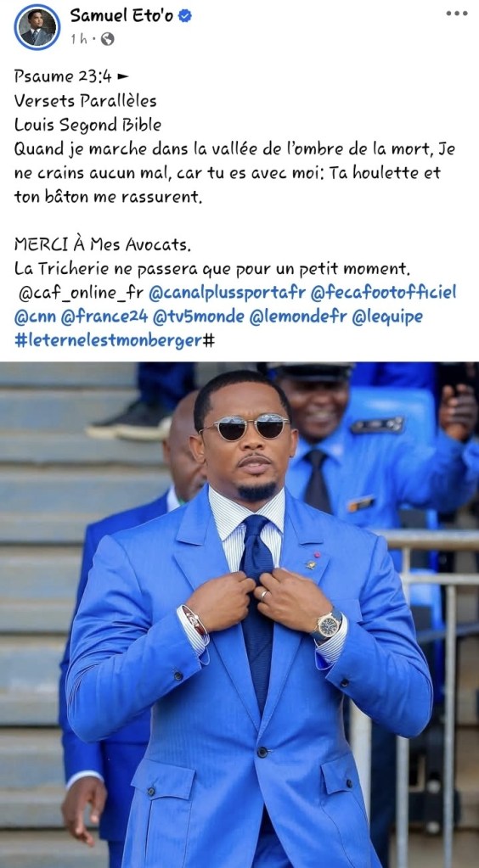Click the Louis Segond Bible line

point(87,125)
